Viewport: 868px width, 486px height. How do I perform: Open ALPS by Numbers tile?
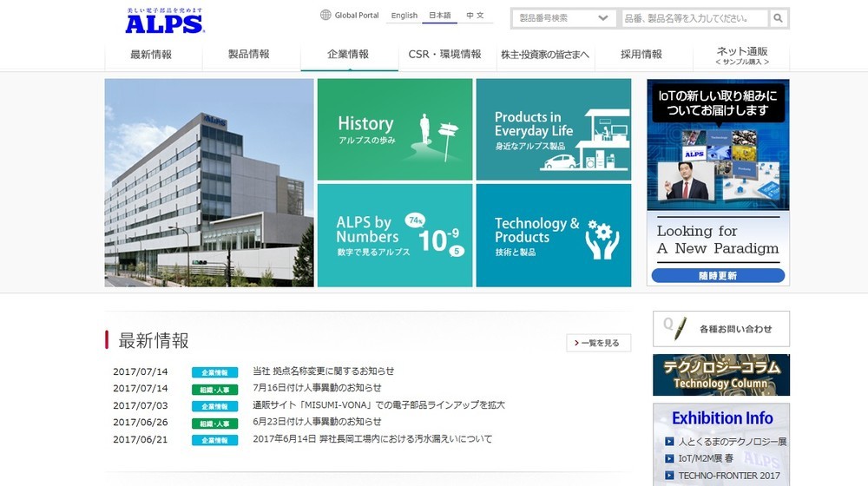[395, 235]
